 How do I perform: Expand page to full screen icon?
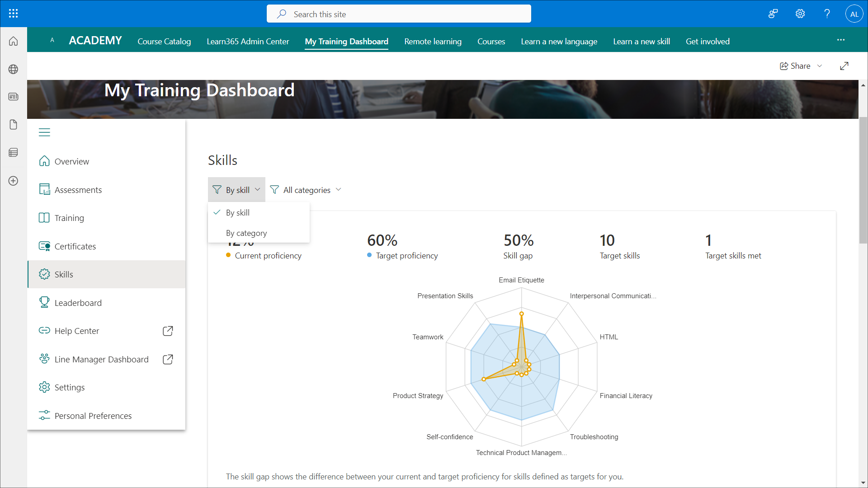(x=844, y=66)
